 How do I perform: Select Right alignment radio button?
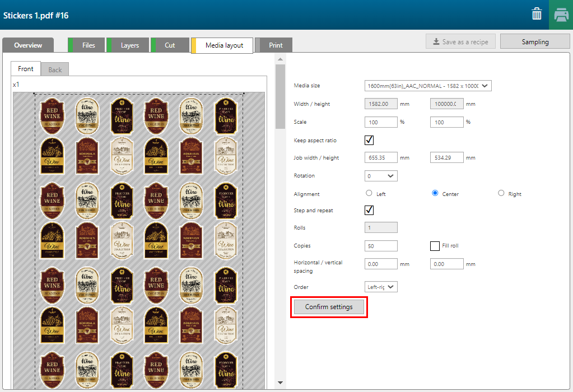501,193
